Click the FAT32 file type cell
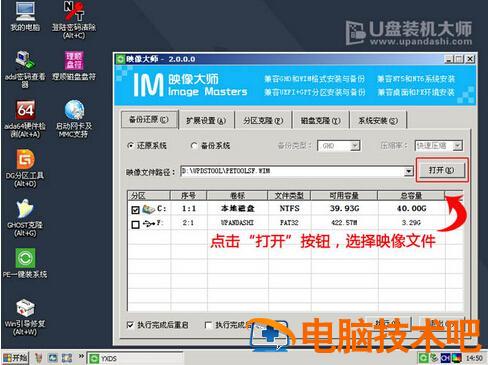This screenshot has width=488, height=365. 289,223
